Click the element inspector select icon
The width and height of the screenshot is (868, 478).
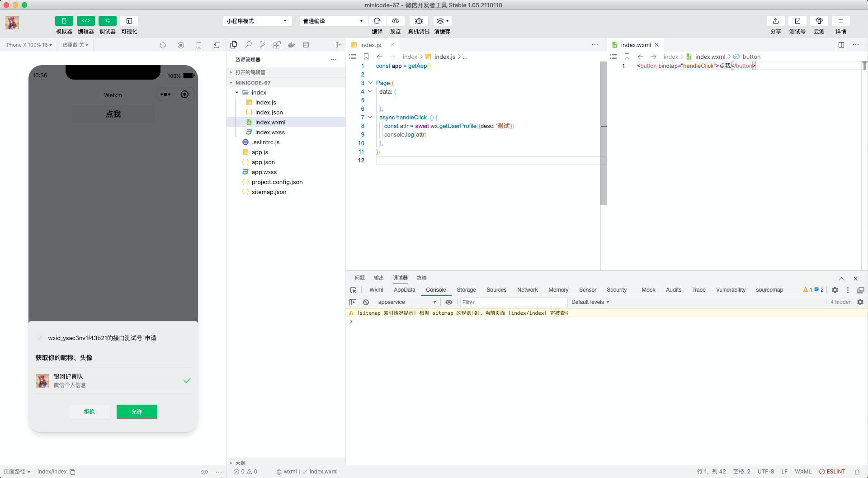pyautogui.click(x=354, y=290)
